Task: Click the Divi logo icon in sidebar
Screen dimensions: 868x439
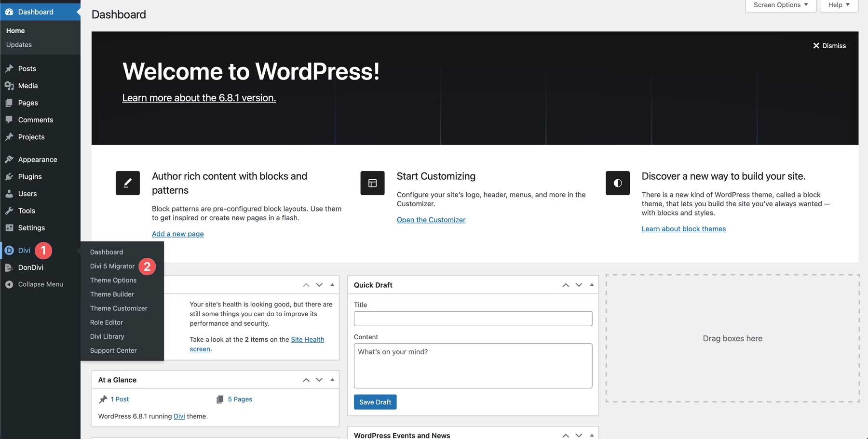Action: pyautogui.click(x=9, y=250)
